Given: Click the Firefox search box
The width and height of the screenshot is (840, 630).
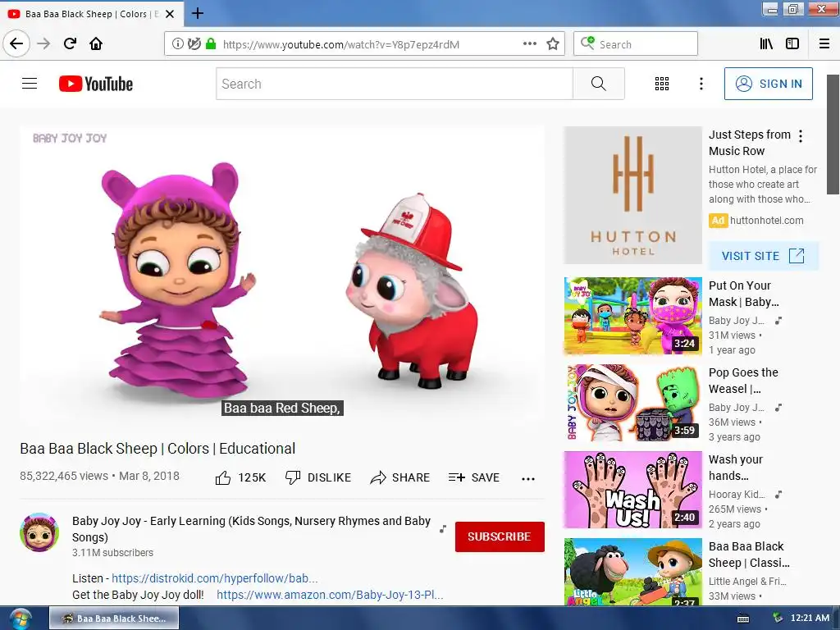Looking at the screenshot, I should pos(636,44).
